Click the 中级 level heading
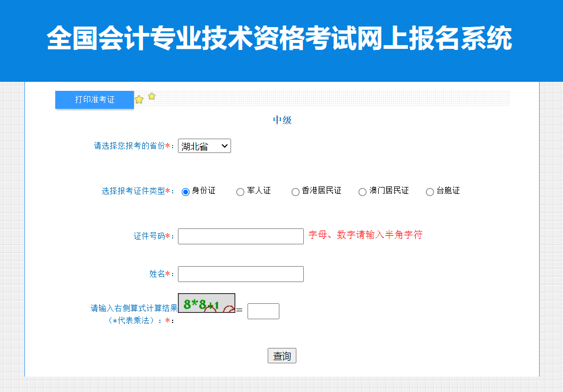The image size is (563, 392). click(281, 119)
